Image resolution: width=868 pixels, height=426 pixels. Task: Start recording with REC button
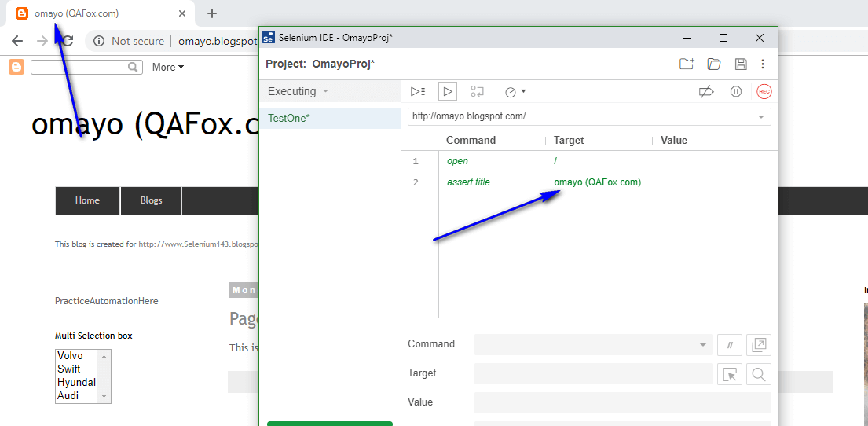[x=764, y=91]
